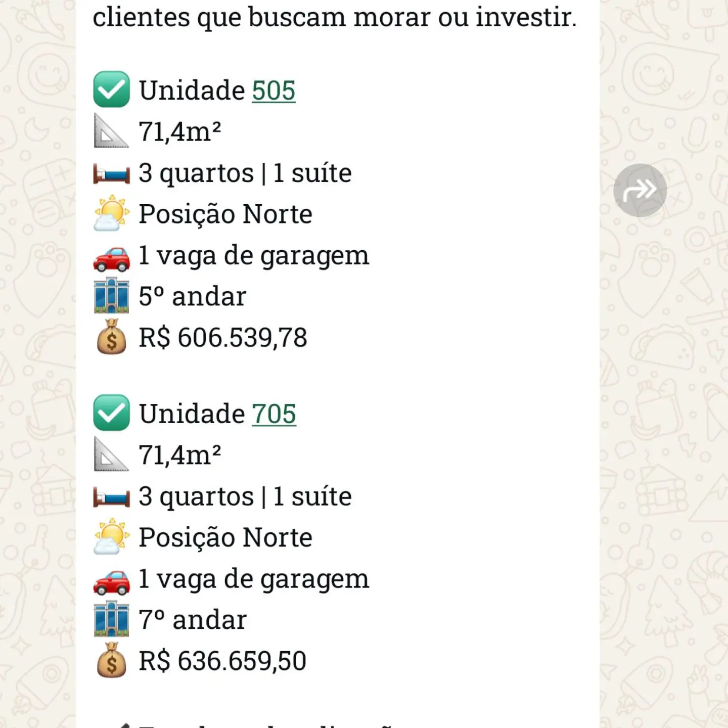
Task: Click the green checkmark beside Unidade 505
Action: click(x=112, y=89)
